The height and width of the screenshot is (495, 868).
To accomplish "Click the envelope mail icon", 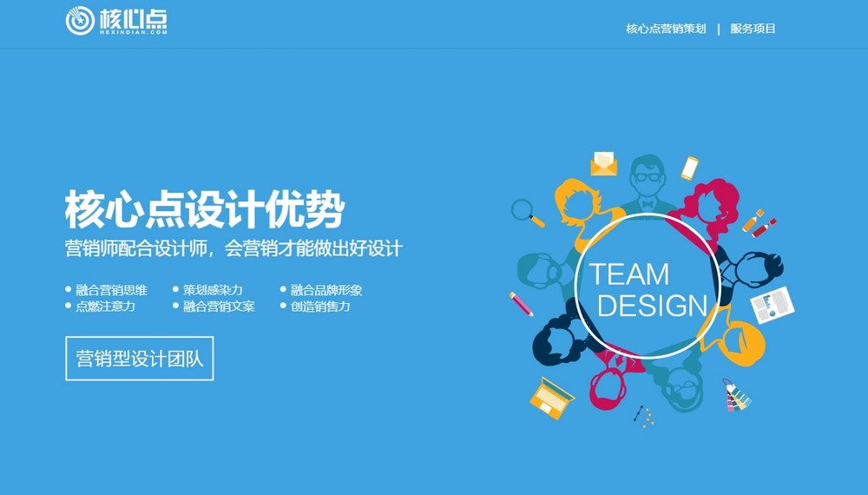I will click(x=603, y=163).
